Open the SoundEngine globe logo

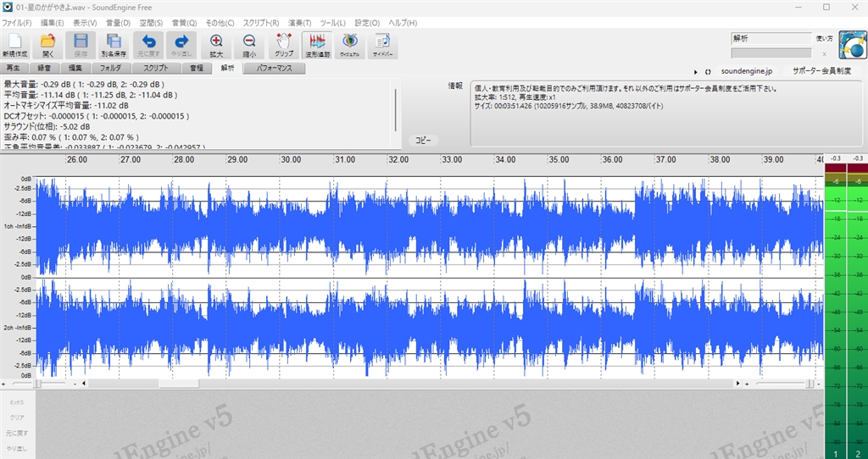coord(853,45)
